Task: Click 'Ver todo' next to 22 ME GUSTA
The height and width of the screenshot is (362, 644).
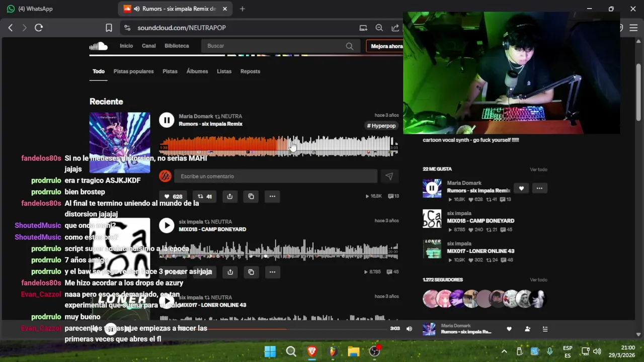Action: [538, 169]
